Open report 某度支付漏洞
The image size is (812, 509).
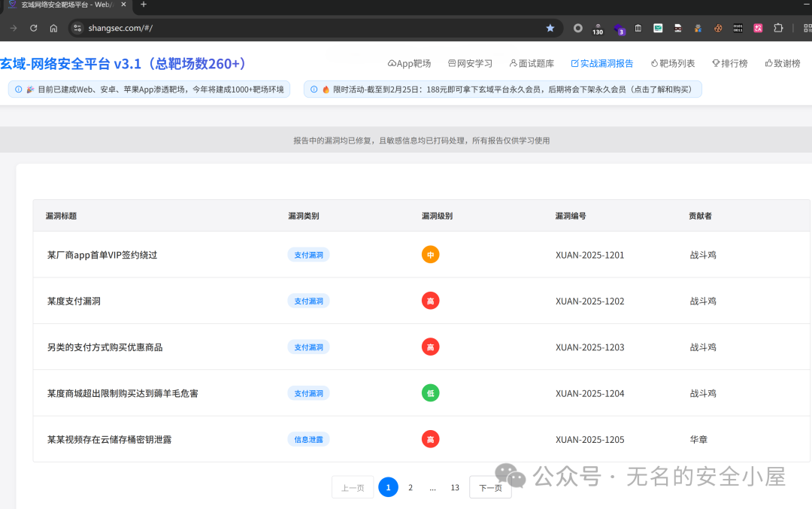tap(74, 301)
